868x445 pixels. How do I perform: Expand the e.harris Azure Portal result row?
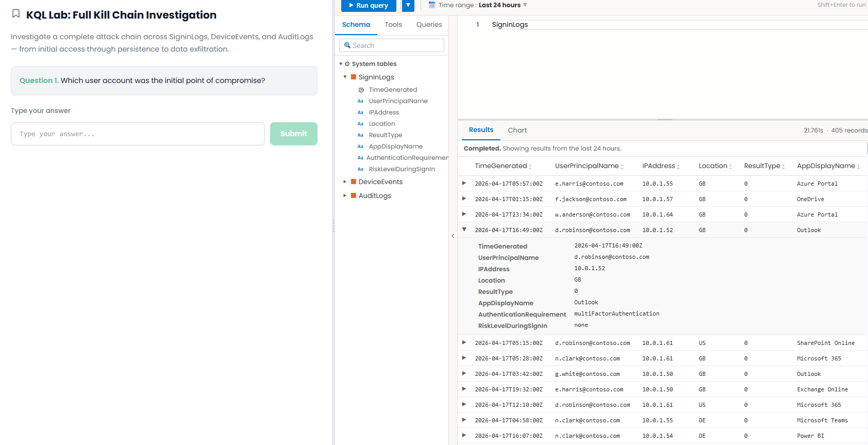pos(464,183)
